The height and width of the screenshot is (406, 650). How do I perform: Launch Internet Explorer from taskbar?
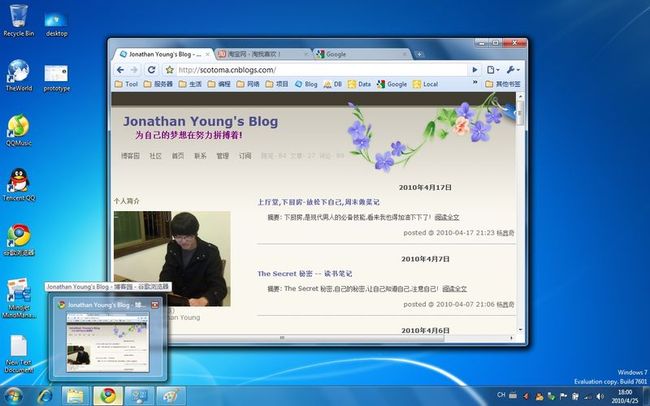tap(44, 396)
